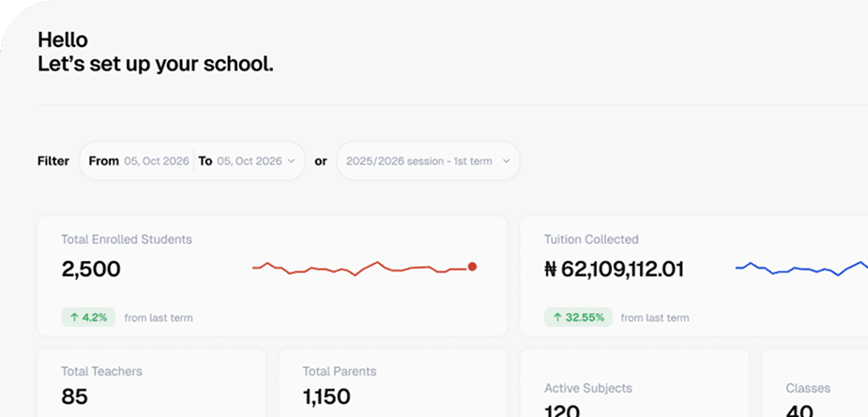This screenshot has height=417, width=868.
Task: Click the Filter label
Action: 53,162
